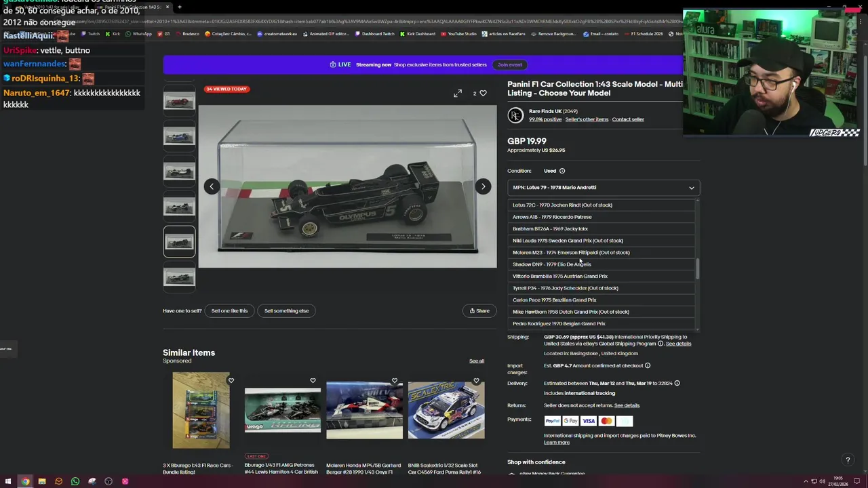Favorite the Scalextric Ford Puma listing
Screen dimensions: 868x488
point(476,381)
